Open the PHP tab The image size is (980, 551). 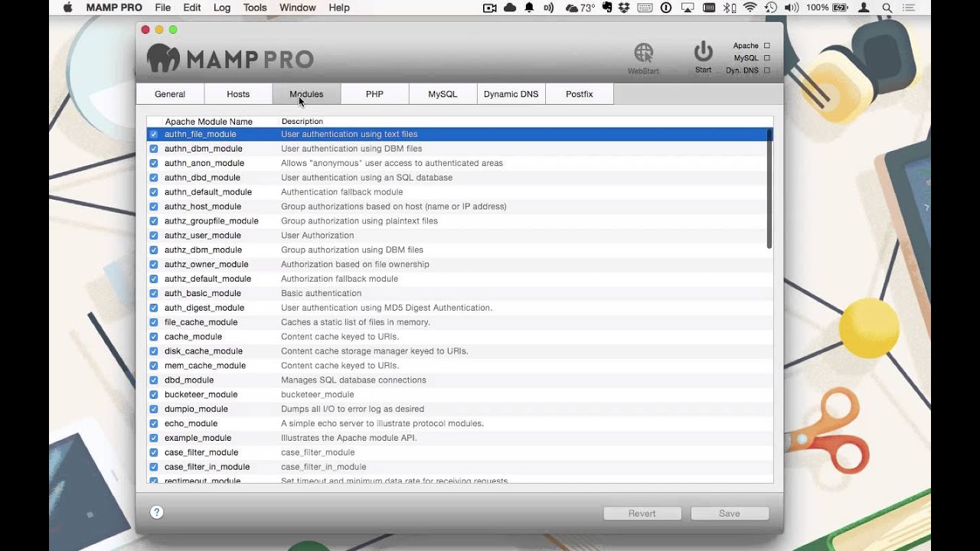click(374, 94)
